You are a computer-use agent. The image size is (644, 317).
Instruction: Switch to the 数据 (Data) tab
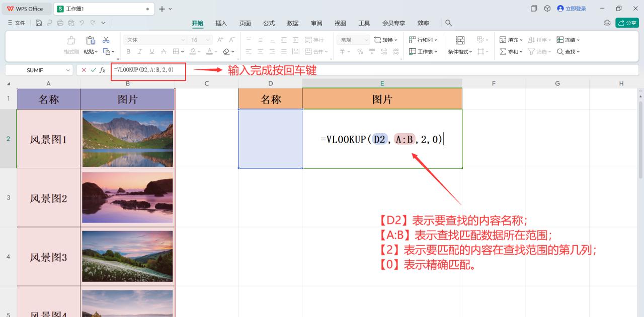click(x=293, y=23)
